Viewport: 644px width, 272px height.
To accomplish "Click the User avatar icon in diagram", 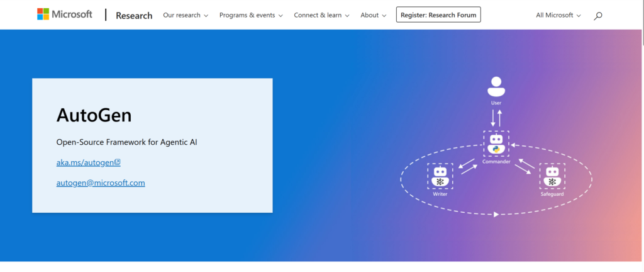I will [496, 86].
